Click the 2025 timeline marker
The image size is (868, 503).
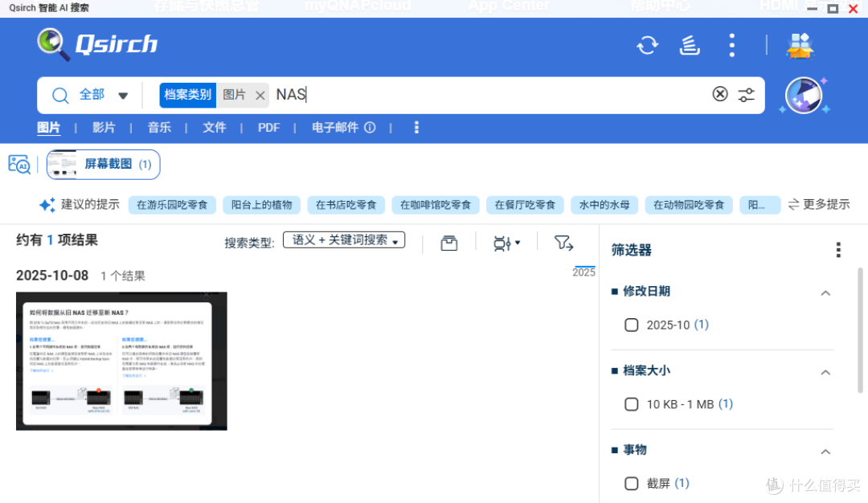click(583, 272)
